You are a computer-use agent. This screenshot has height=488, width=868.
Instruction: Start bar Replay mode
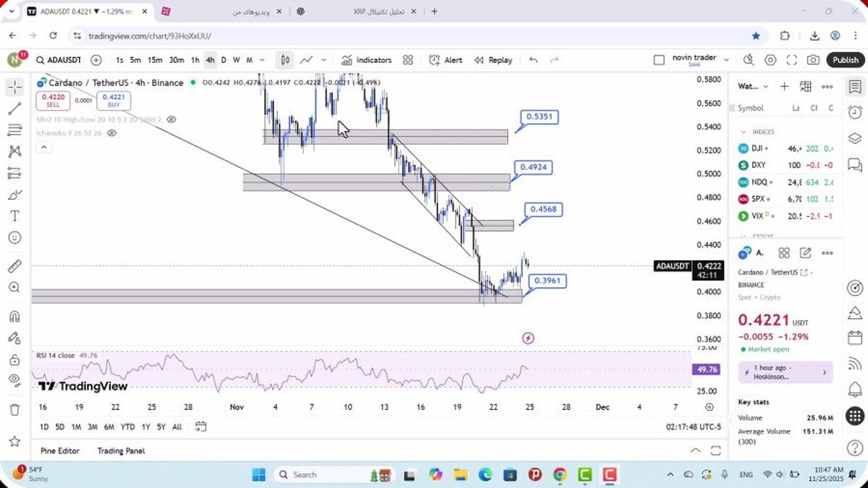pyautogui.click(x=493, y=60)
